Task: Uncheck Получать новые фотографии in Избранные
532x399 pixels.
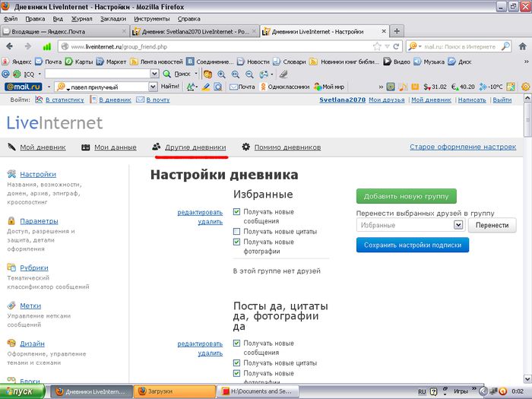Action: pos(237,242)
